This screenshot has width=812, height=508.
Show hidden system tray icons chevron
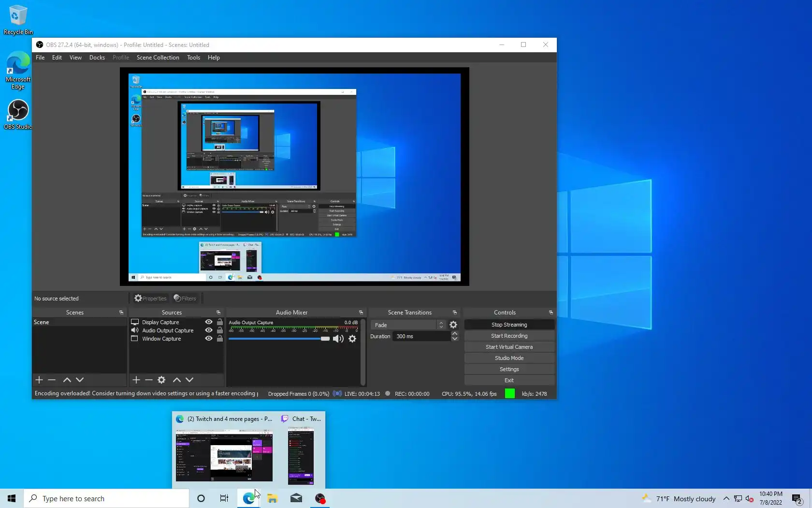click(x=726, y=499)
